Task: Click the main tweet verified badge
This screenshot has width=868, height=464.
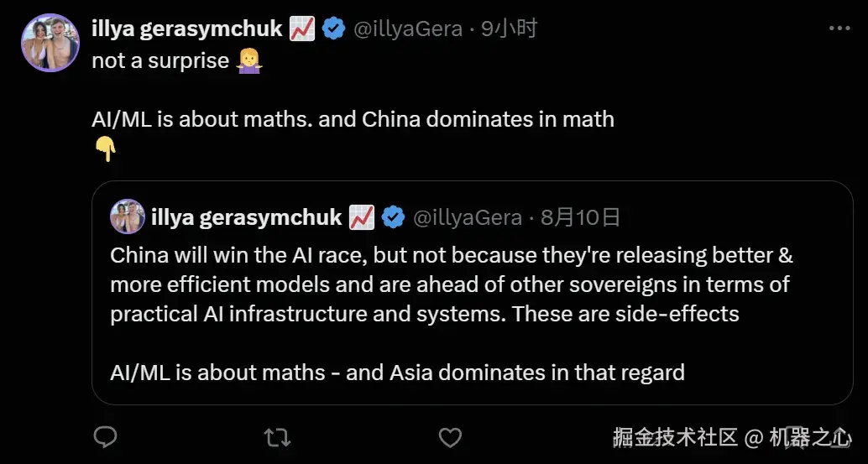Action: [x=334, y=29]
